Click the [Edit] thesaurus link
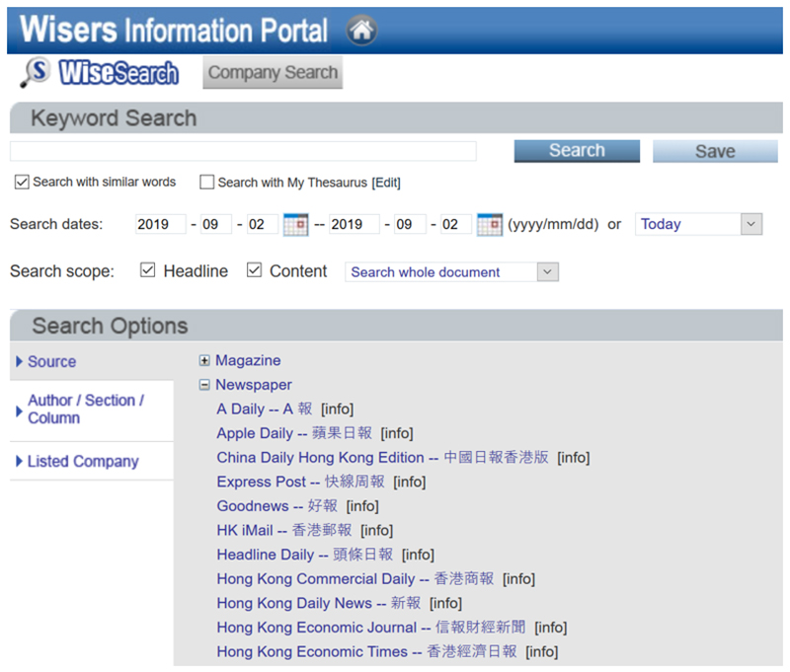Image resolution: width=790 pixels, height=672 pixels. pos(386,183)
